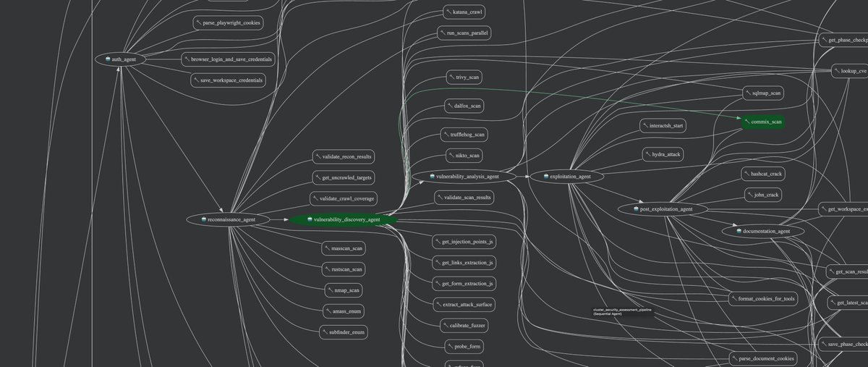
Task: Click the probe_form node
Action: 463,347
